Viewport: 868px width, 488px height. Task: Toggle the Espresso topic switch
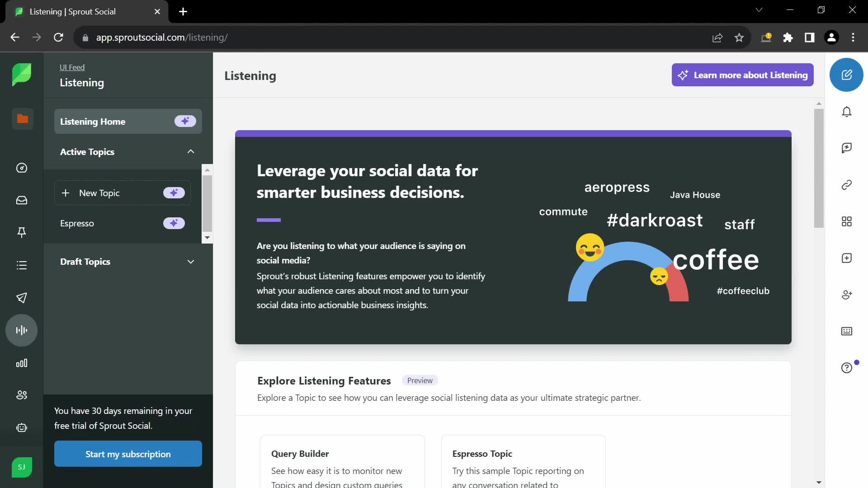pyautogui.click(x=174, y=223)
